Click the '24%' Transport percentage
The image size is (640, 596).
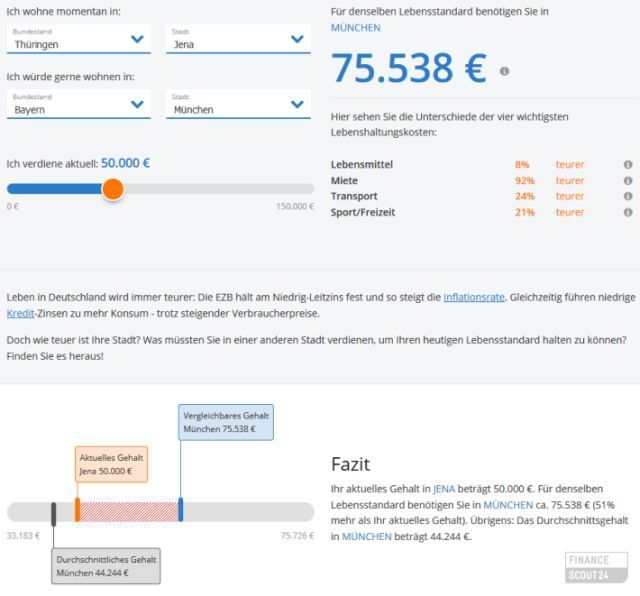(x=524, y=196)
